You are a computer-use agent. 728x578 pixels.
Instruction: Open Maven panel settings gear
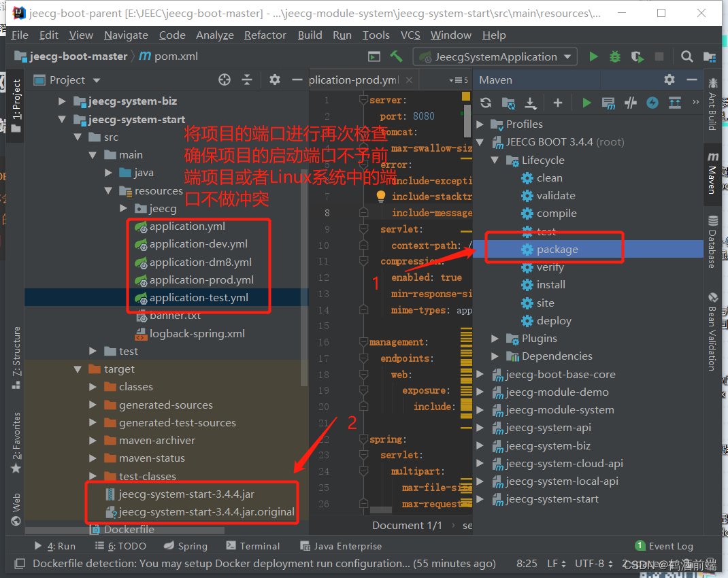point(669,80)
